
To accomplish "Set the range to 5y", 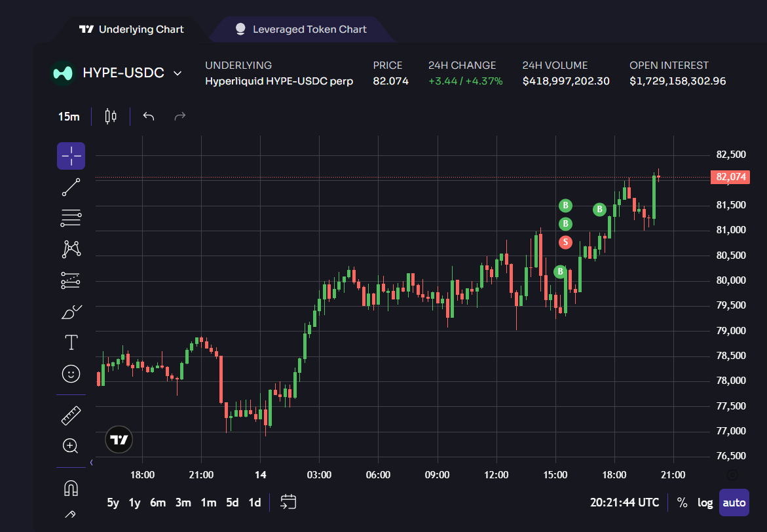I will point(113,503).
